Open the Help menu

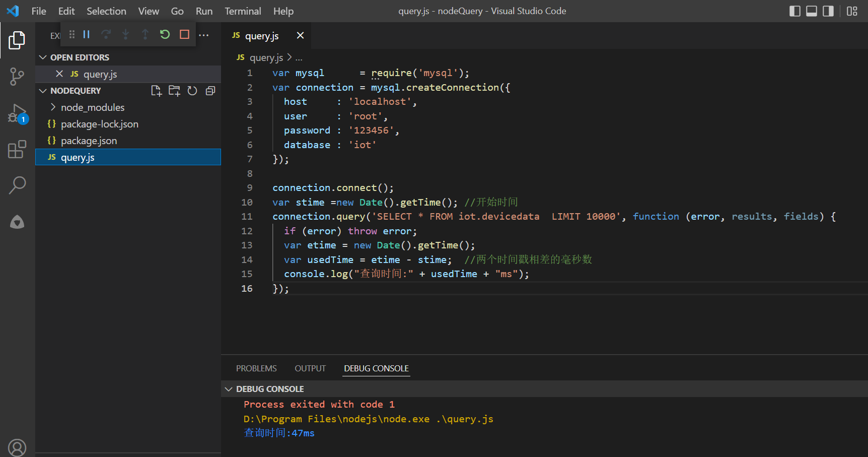tap(283, 11)
